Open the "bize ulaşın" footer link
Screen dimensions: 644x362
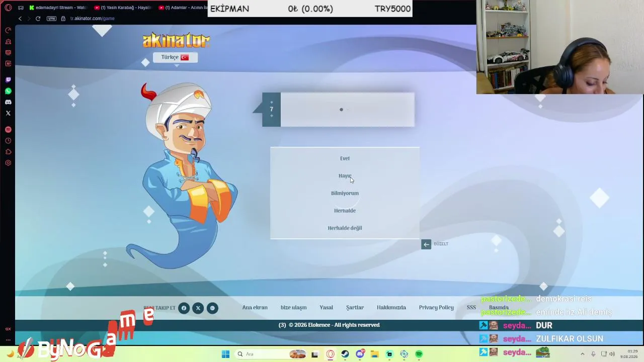(293, 308)
